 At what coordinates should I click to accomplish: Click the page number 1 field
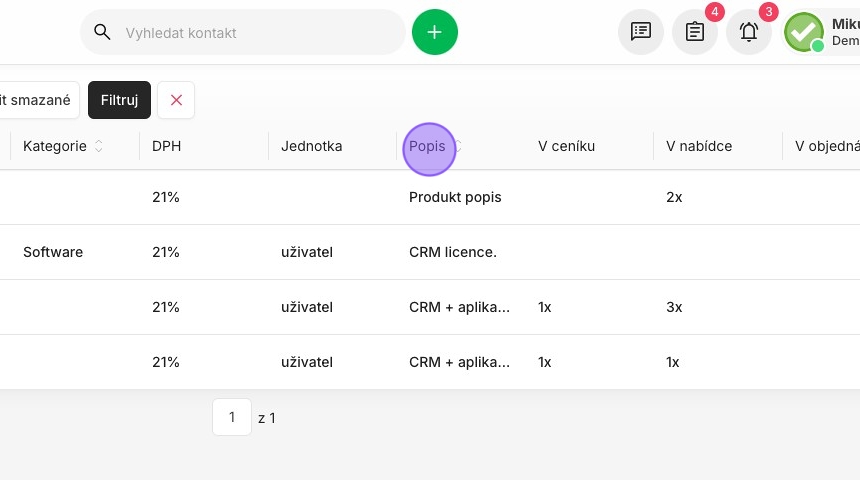pyautogui.click(x=232, y=417)
